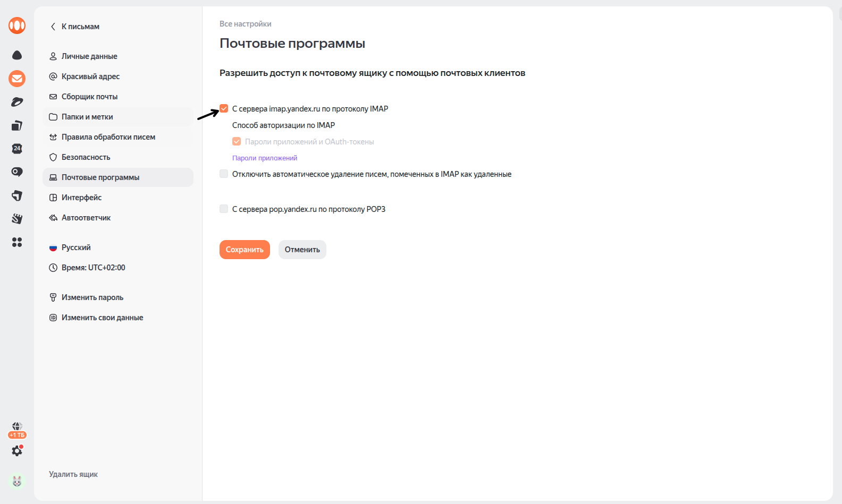
Task: Open the Русский language selector
Action: (76, 247)
